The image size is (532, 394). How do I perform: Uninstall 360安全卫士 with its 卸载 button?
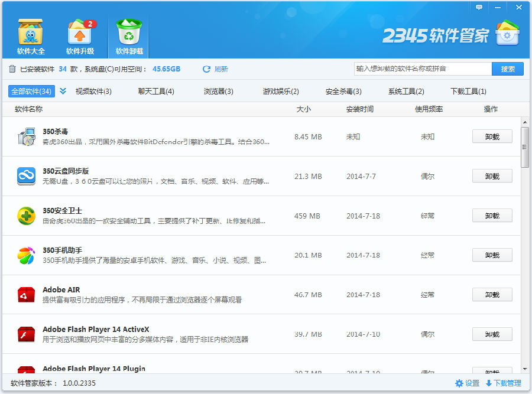coord(492,216)
